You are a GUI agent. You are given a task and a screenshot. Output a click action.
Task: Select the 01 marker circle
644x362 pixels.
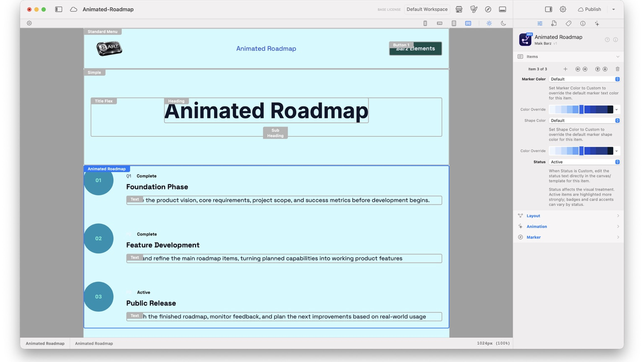pos(98,180)
